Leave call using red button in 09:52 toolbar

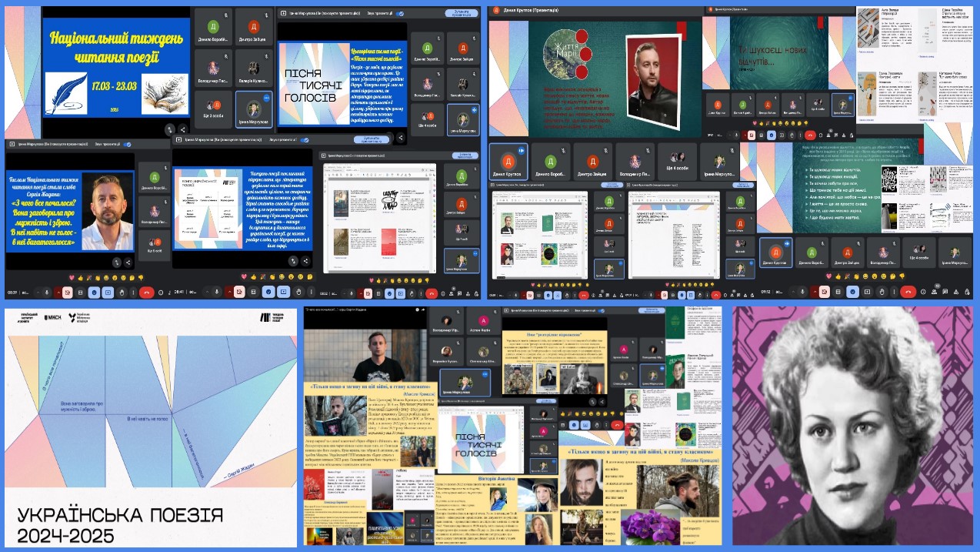908,292
